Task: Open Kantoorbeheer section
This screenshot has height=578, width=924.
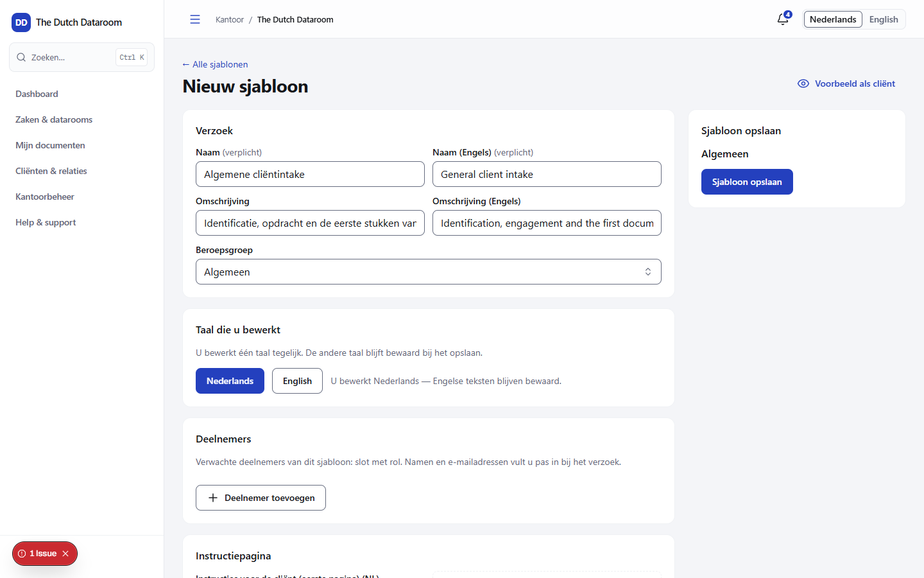Action: pos(45,197)
